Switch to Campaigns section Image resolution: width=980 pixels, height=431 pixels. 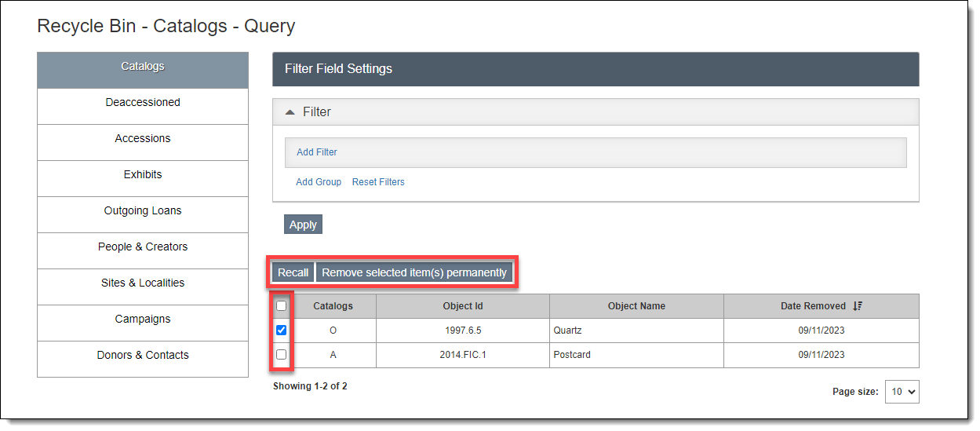pos(143,320)
